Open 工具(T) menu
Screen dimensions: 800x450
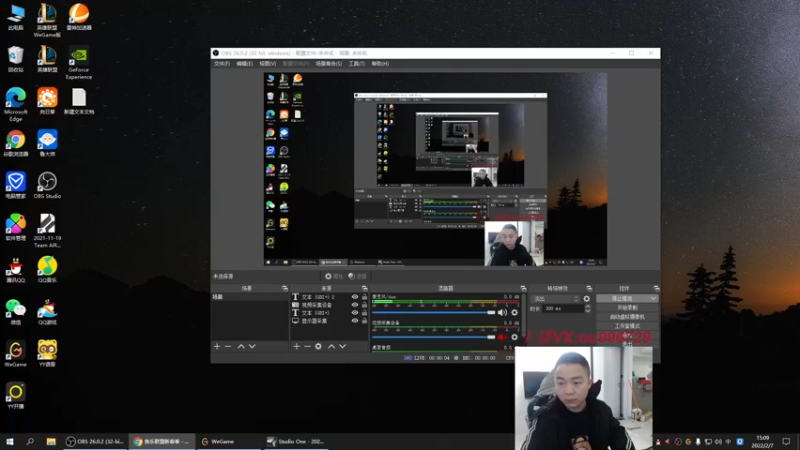(357, 64)
